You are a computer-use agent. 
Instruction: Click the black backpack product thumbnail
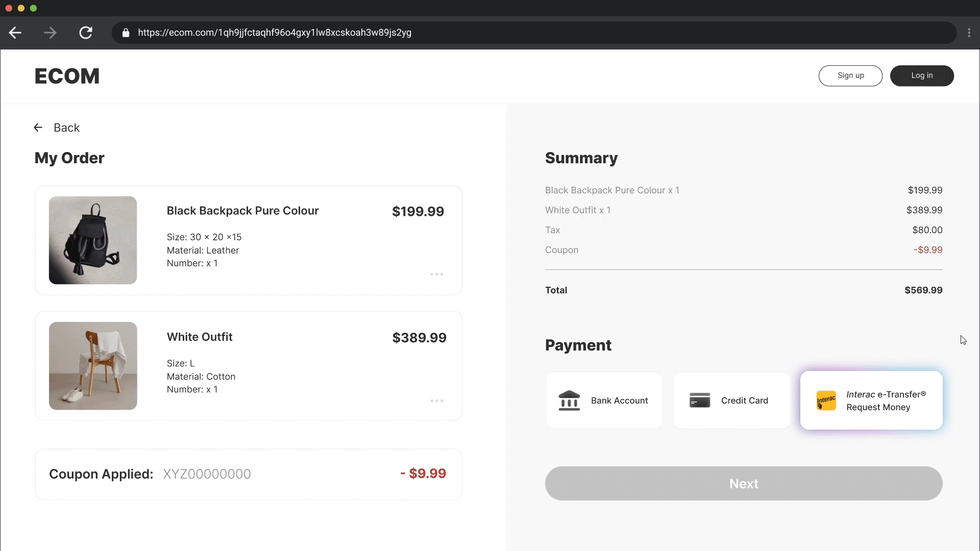pos(93,240)
